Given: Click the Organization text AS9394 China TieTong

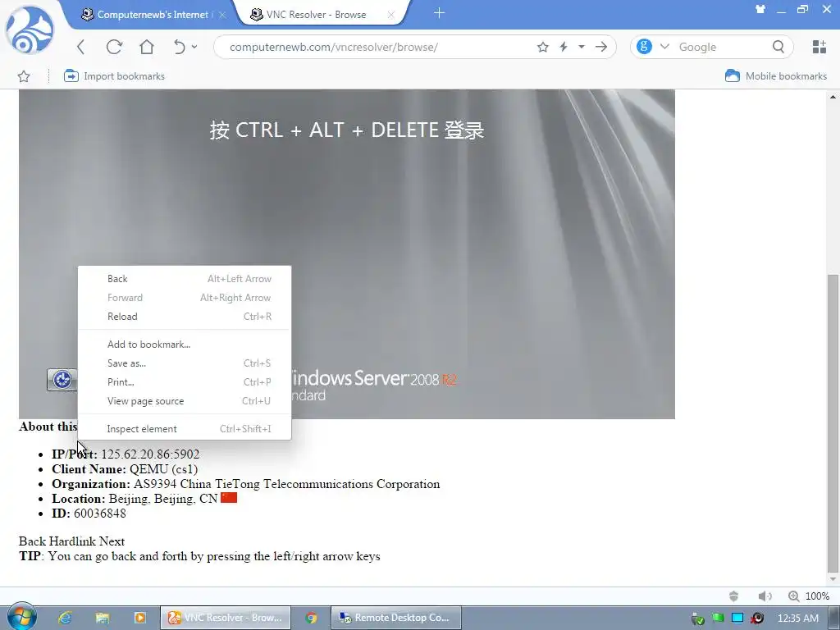Looking at the screenshot, I should (286, 484).
